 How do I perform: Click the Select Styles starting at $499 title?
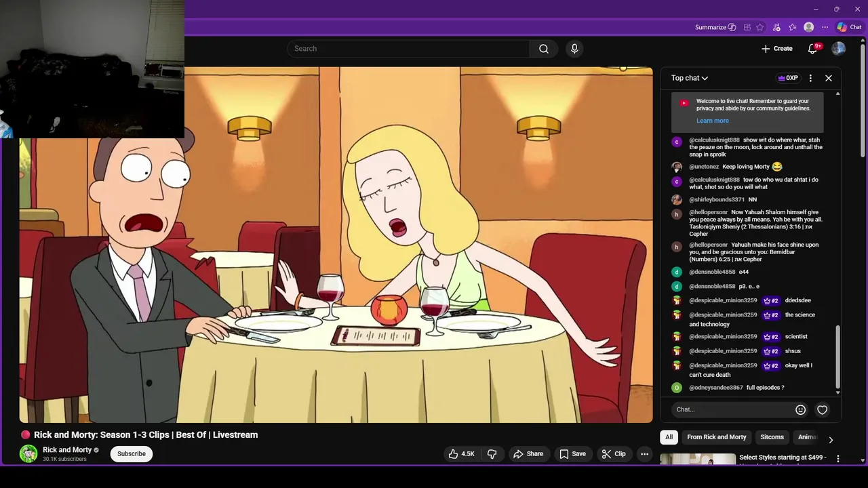[783, 457]
